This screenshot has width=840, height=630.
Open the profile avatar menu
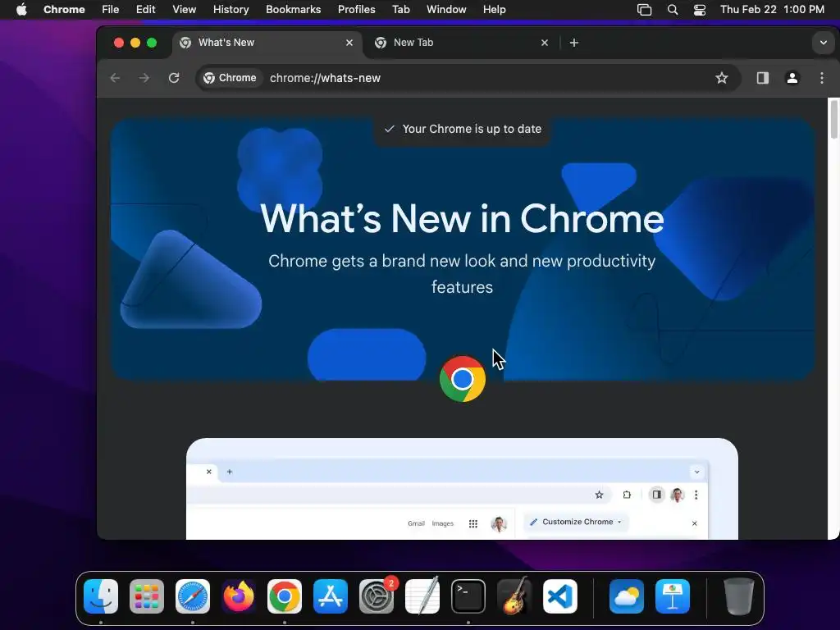(x=792, y=78)
